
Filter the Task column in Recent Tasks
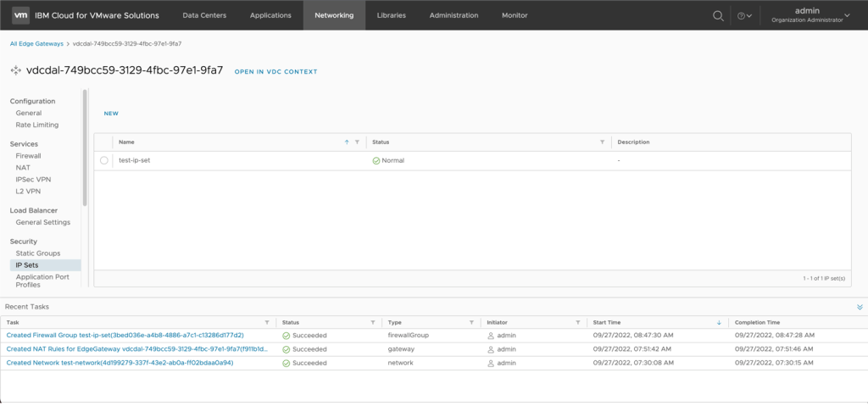(x=267, y=322)
